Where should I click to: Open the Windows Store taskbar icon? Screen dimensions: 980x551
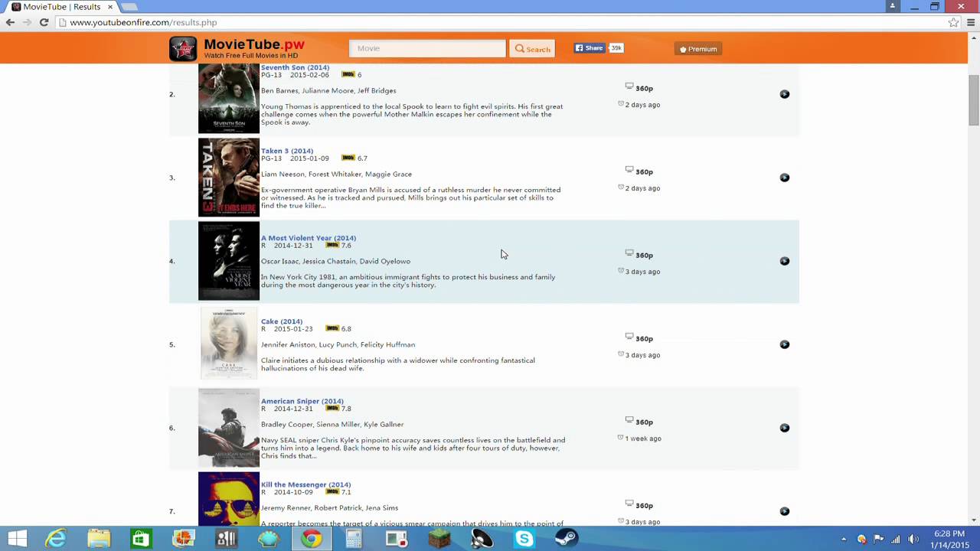[141, 539]
